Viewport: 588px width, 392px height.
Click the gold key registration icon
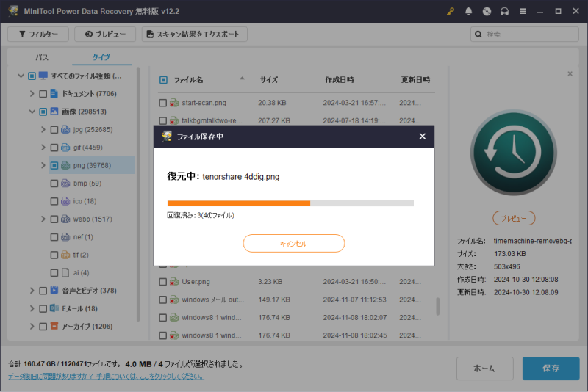click(x=451, y=12)
